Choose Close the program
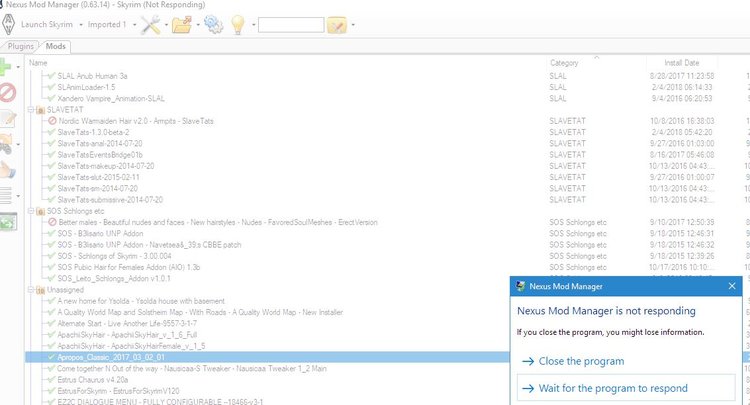Viewport: 750px width, 405px height. 581,361
